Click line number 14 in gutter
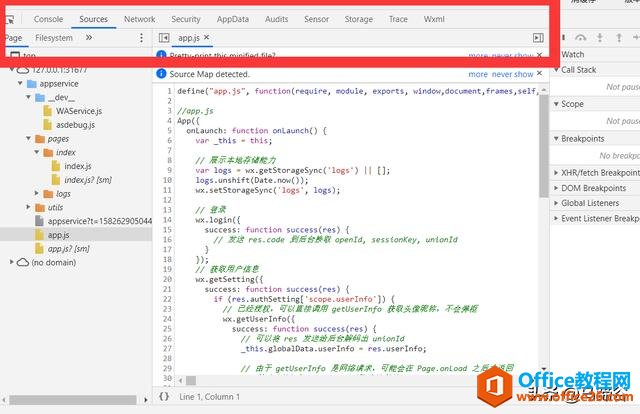This screenshot has width=640, height=414. [x=167, y=220]
